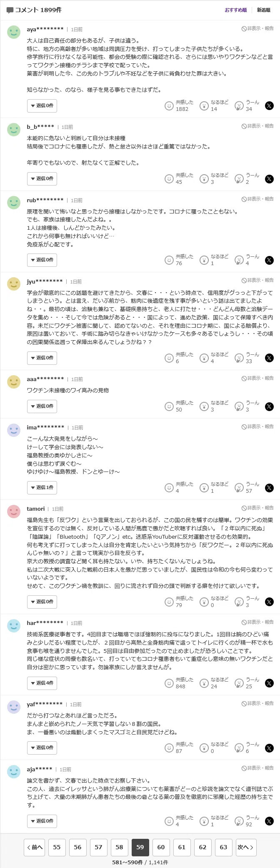Viewport: 280px width, 868px height.
Task: Expand 返信4件 replies on har's comment
Action: [42, 683]
